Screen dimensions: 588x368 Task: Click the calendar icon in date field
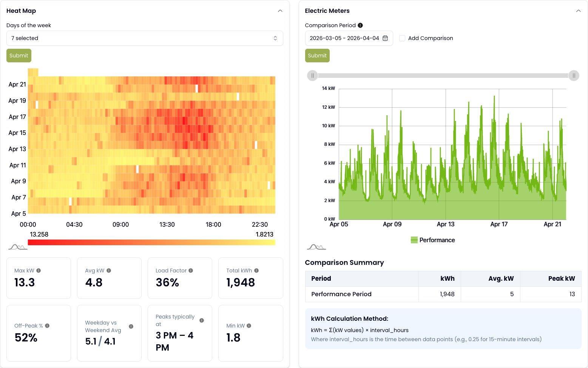385,38
